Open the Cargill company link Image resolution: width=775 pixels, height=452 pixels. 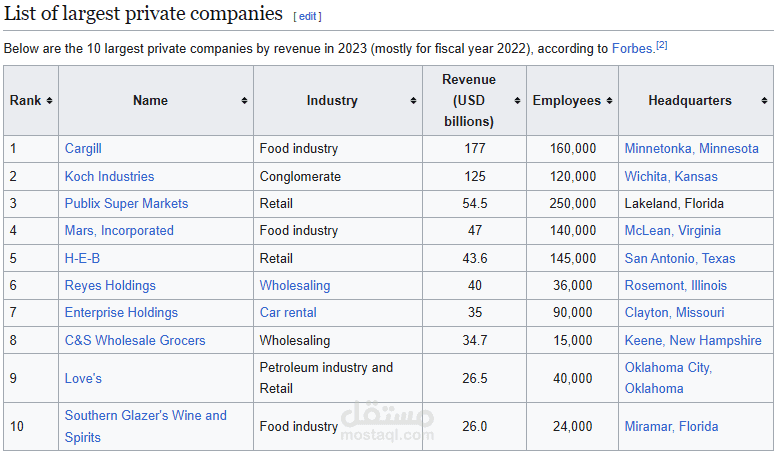(83, 148)
